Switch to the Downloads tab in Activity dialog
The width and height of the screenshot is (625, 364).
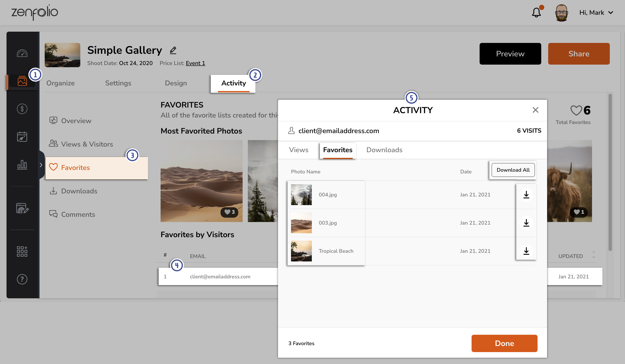tap(384, 150)
